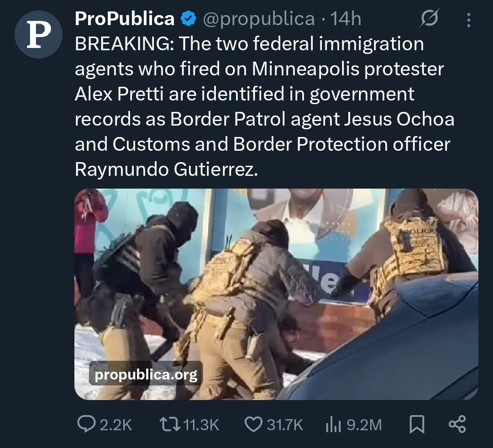
Task: Click the 11.3K reposts count
Action: click(x=200, y=425)
